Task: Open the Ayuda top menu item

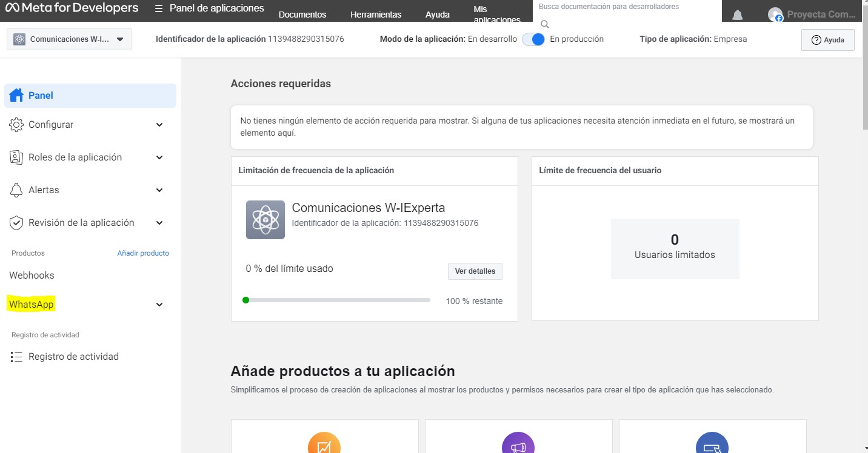Action: tap(438, 15)
